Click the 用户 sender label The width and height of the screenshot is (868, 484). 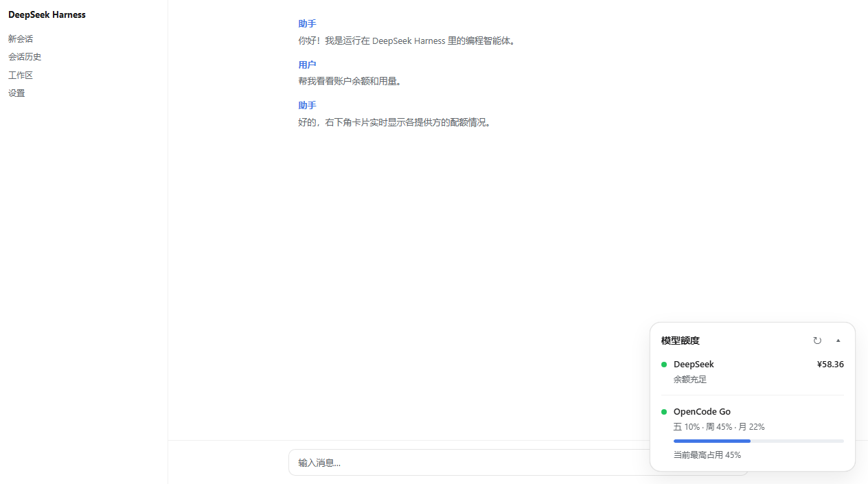pyautogui.click(x=307, y=65)
